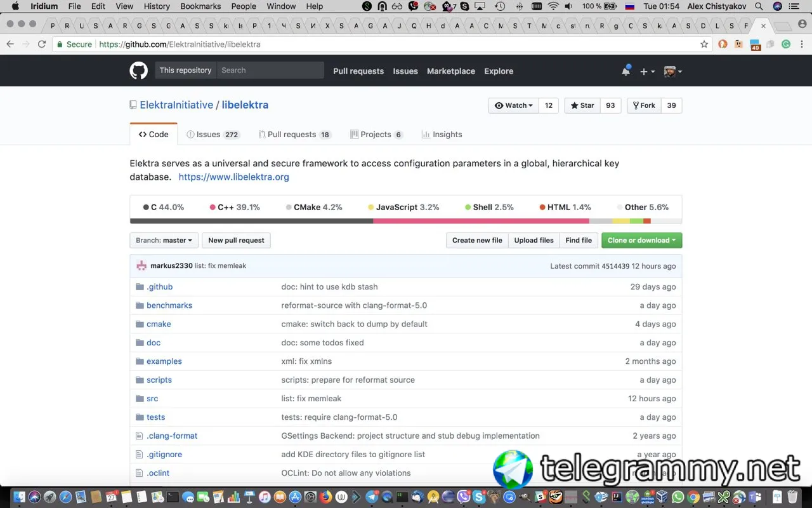812x508 pixels.
Task: Open the Issues tab showing 272
Action: (213, 135)
